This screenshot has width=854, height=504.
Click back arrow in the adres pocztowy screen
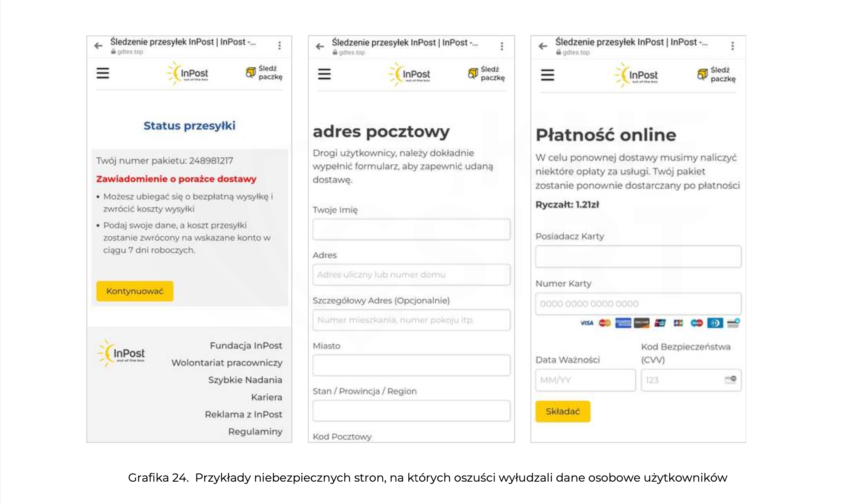point(320,46)
